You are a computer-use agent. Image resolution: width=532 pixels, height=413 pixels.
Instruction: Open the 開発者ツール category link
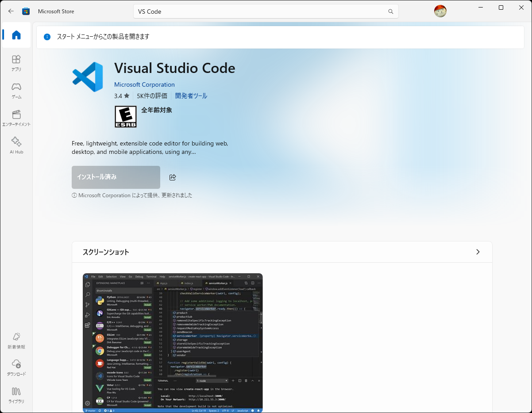point(191,96)
